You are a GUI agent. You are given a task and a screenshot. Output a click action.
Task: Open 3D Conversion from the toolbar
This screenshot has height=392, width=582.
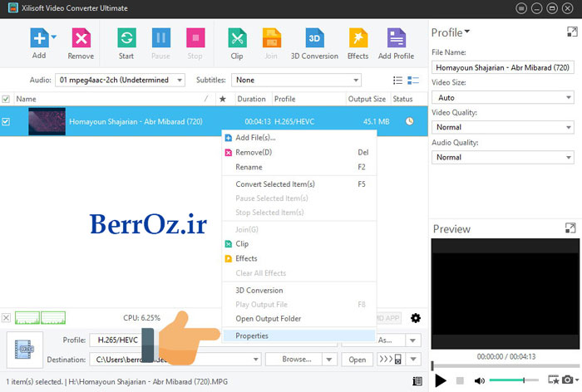314,39
